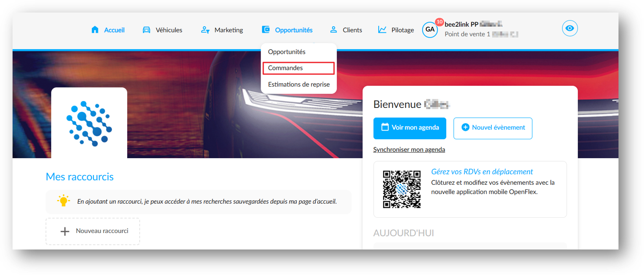Click the Opportunités wallet icon
The height and width of the screenshot is (275, 644).
coord(266,29)
